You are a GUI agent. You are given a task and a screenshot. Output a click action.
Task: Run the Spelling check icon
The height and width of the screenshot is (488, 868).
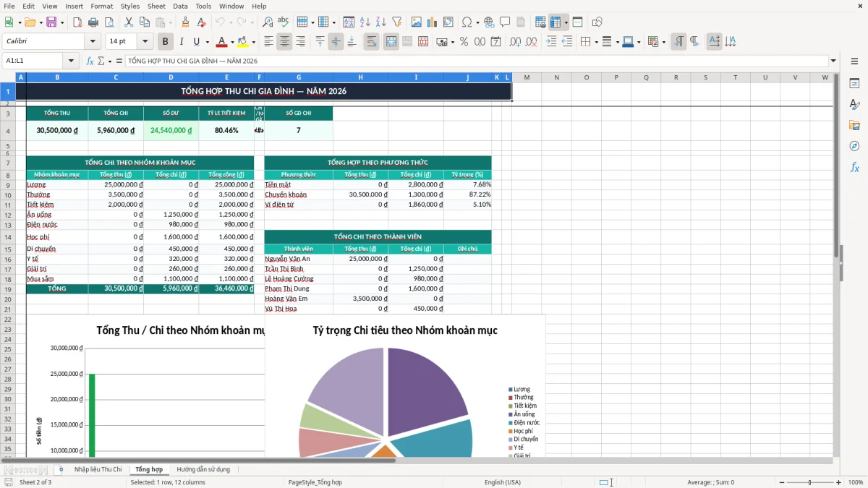pos(284,22)
